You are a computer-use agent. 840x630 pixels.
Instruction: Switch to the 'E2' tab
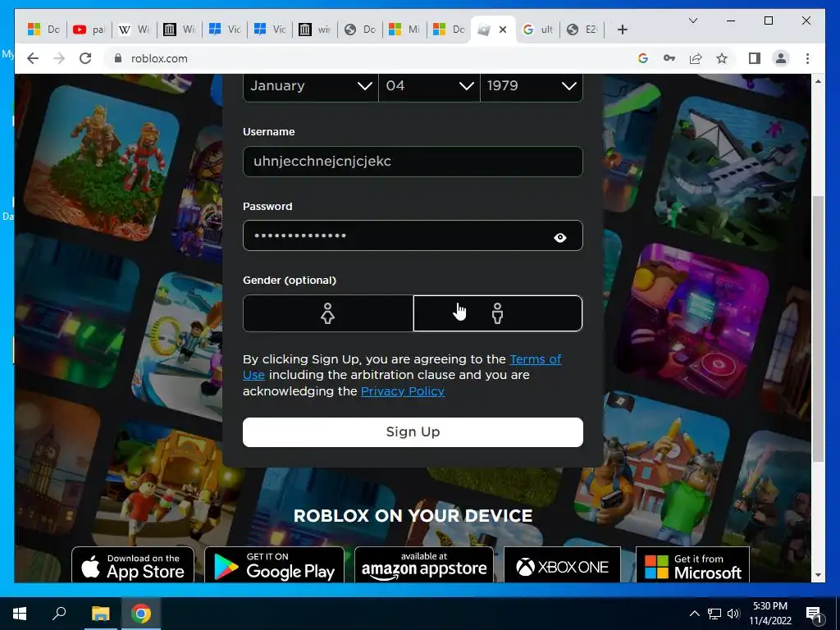582,30
